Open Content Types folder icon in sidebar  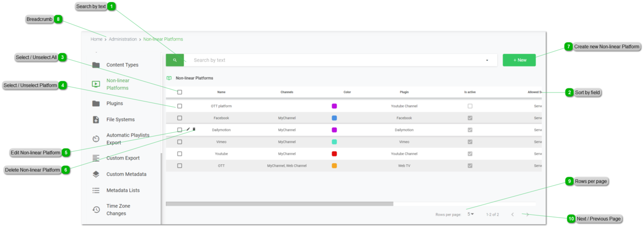tap(96, 65)
